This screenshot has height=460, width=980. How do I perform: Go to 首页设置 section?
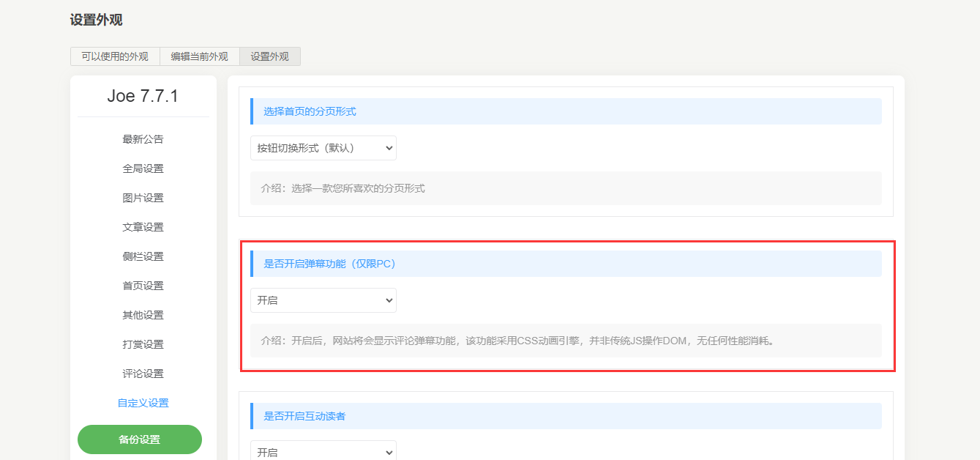click(x=143, y=286)
